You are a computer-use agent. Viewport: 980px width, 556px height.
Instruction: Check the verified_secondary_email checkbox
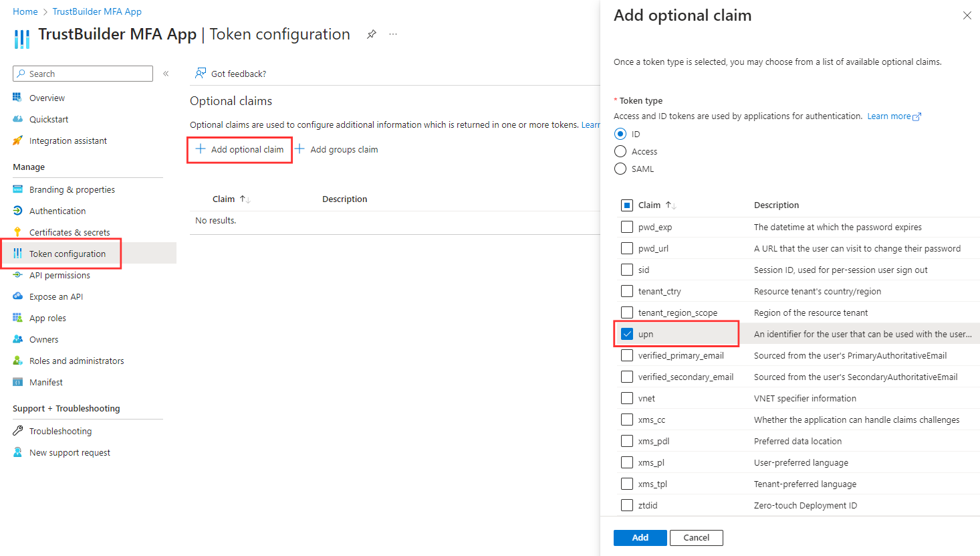pyautogui.click(x=627, y=377)
